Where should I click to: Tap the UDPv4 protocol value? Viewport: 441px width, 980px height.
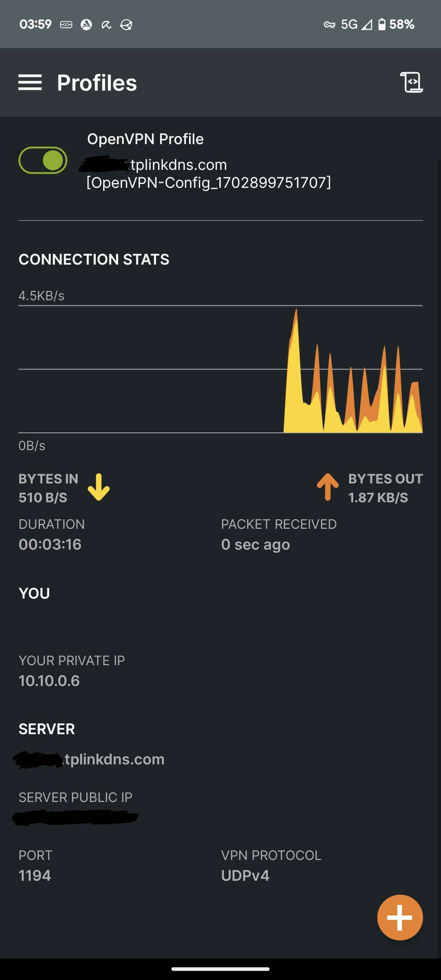tap(245, 875)
